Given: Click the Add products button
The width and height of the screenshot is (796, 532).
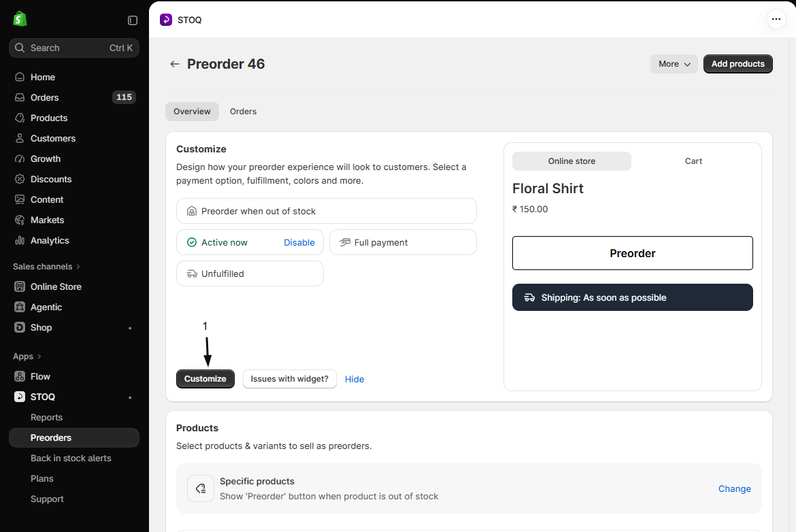Looking at the screenshot, I should (x=737, y=64).
